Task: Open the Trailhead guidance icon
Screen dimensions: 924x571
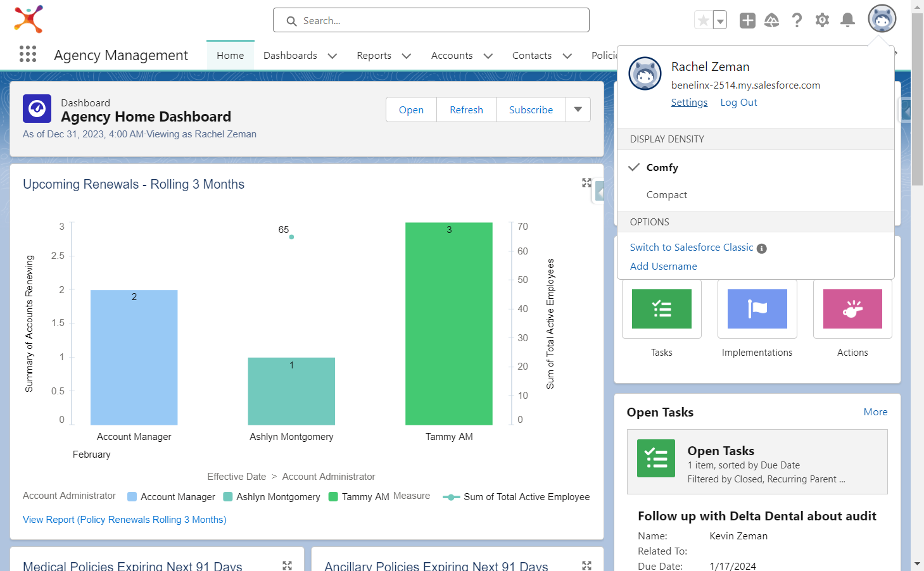Action: pos(771,20)
